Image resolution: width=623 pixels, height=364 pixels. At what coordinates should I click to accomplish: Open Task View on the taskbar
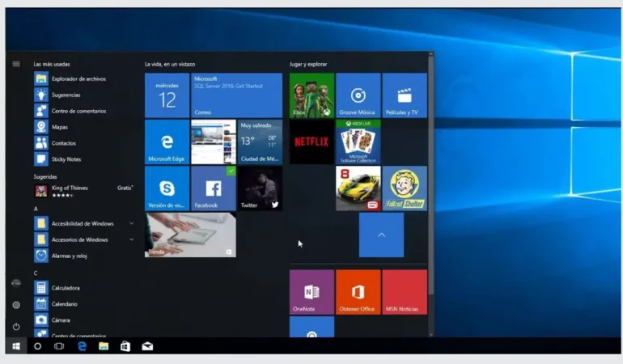click(x=59, y=346)
